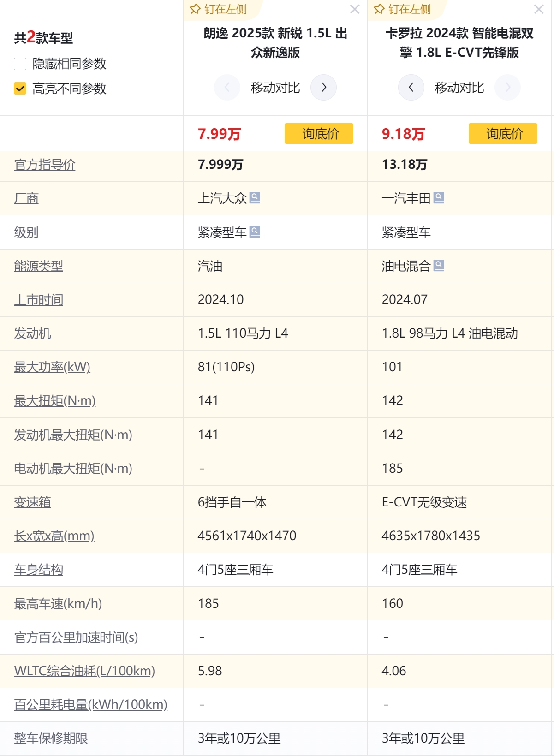Screen dimensions: 554x756
Task: Open 车身结构 parameter link
Action: click(39, 570)
